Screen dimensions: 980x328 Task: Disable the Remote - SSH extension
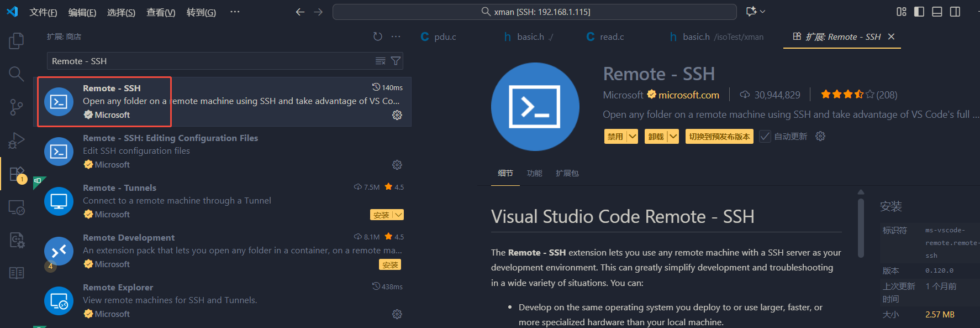pos(615,137)
